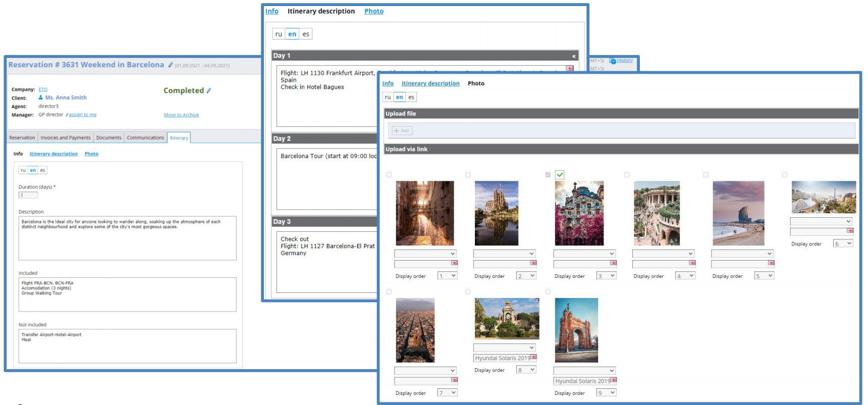Click the Add button under Upload file

(402, 131)
